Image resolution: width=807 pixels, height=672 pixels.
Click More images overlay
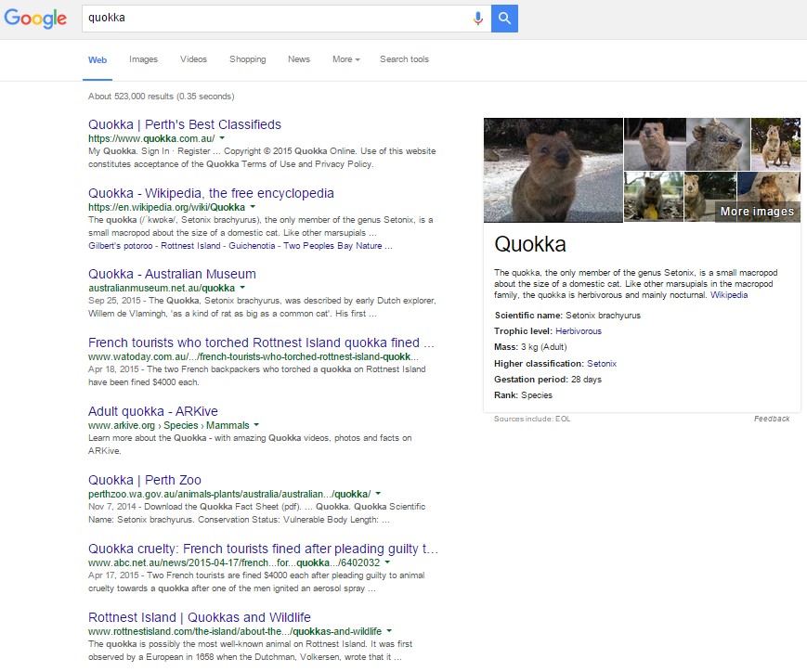757,212
